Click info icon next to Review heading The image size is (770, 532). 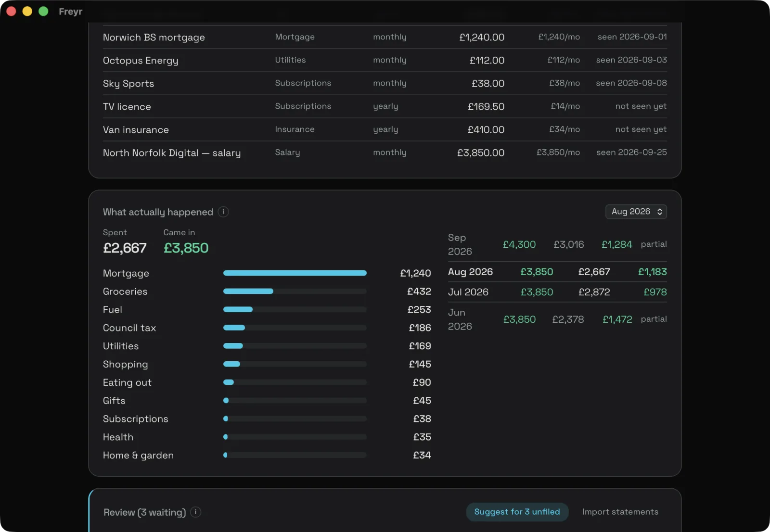[x=196, y=512]
